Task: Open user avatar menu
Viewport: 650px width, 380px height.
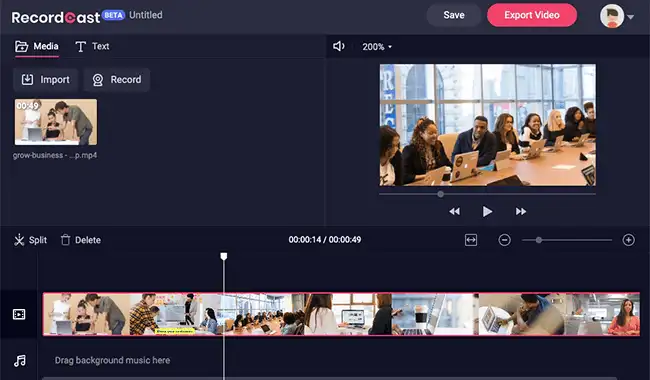Action: [x=612, y=16]
